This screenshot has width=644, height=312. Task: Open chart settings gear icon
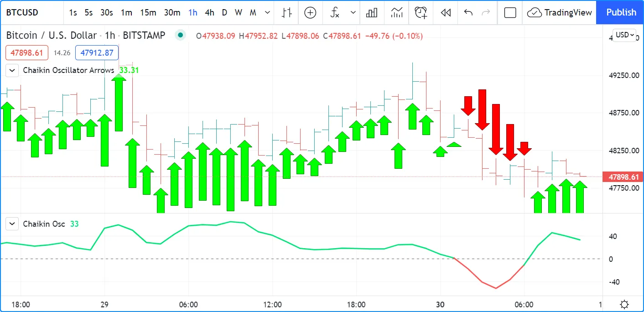pos(624,304)
